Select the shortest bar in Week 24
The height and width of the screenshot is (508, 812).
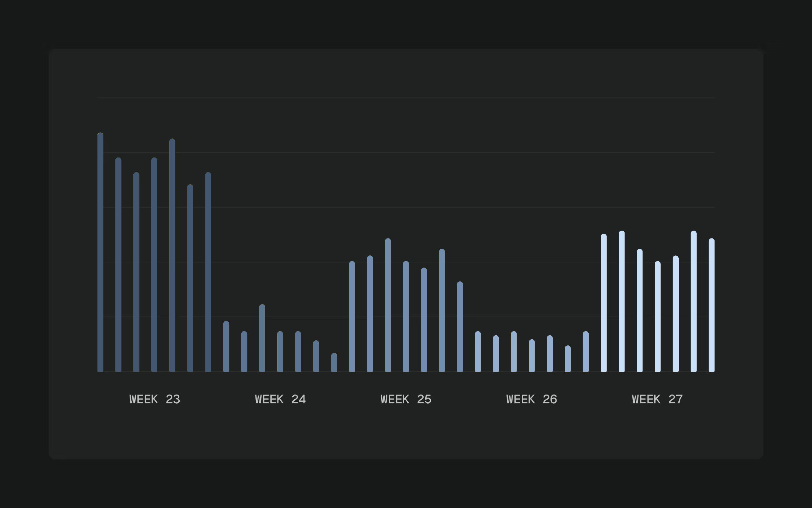pyautogui.click(x=334, y=362)
